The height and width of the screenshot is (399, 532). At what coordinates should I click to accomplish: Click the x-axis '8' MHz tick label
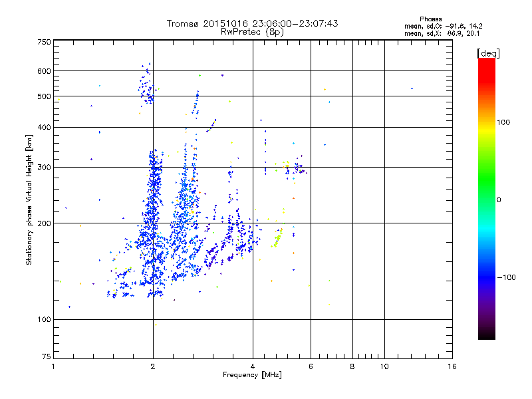pos(352,366)
